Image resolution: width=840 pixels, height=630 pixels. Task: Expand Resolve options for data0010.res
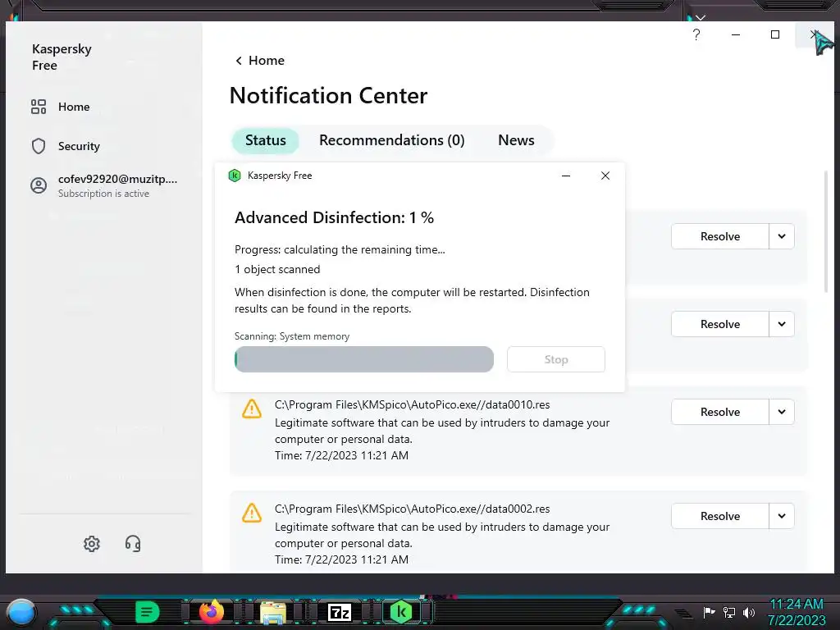[x=782, y=412]
